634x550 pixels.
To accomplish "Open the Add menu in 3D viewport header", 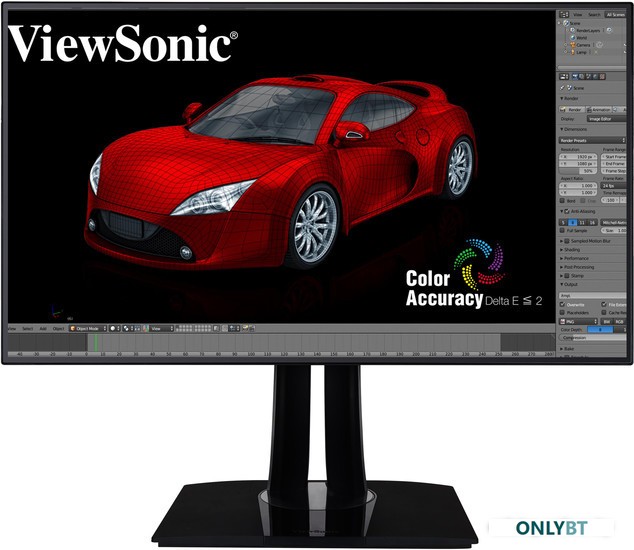I will click(x=43, y=328).
